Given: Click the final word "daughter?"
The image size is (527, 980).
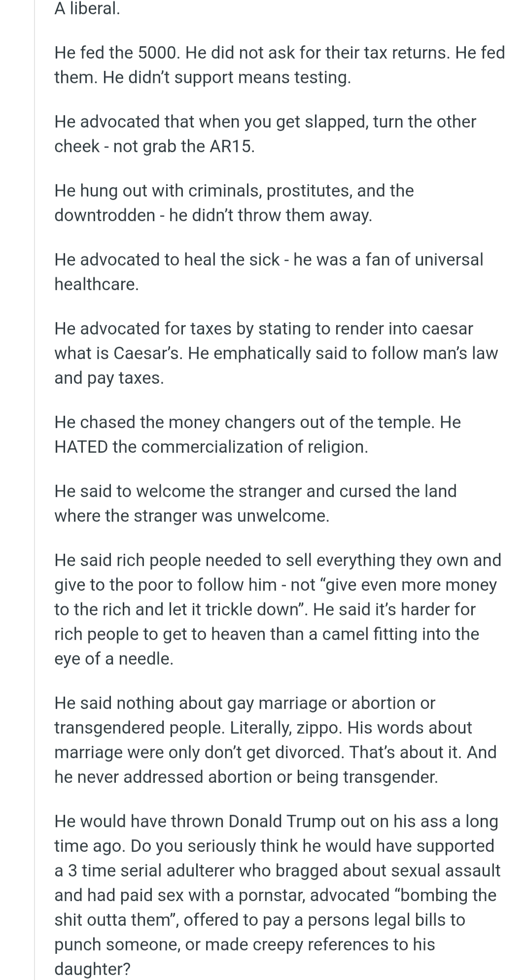Looking at the screenshot, I should click(93, 969).
